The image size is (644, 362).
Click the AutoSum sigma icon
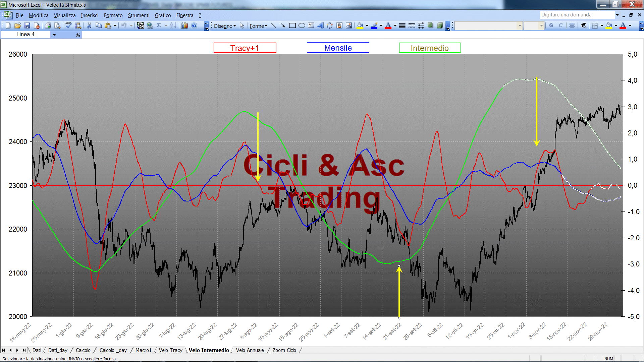click(159, 25)
